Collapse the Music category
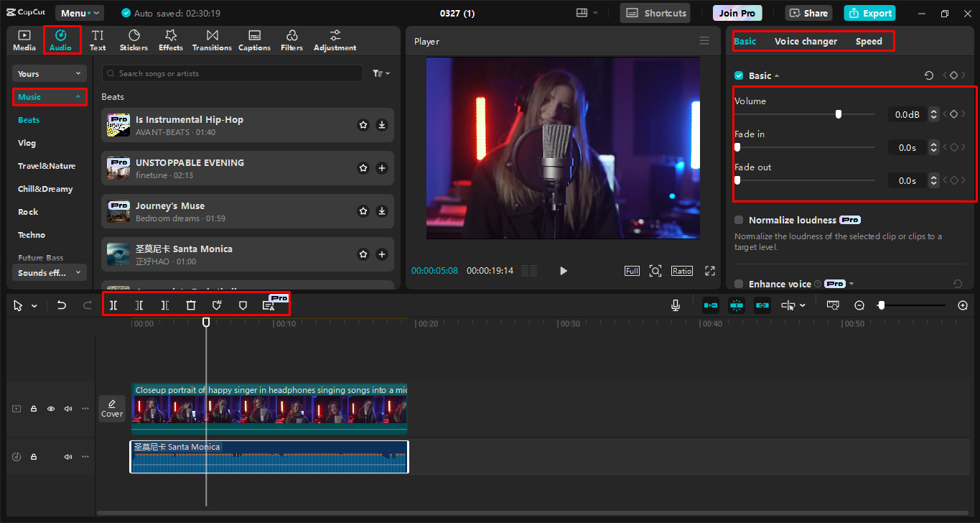Image resolution: width=980 pixels, height=523 pixels. pos(50,97)
